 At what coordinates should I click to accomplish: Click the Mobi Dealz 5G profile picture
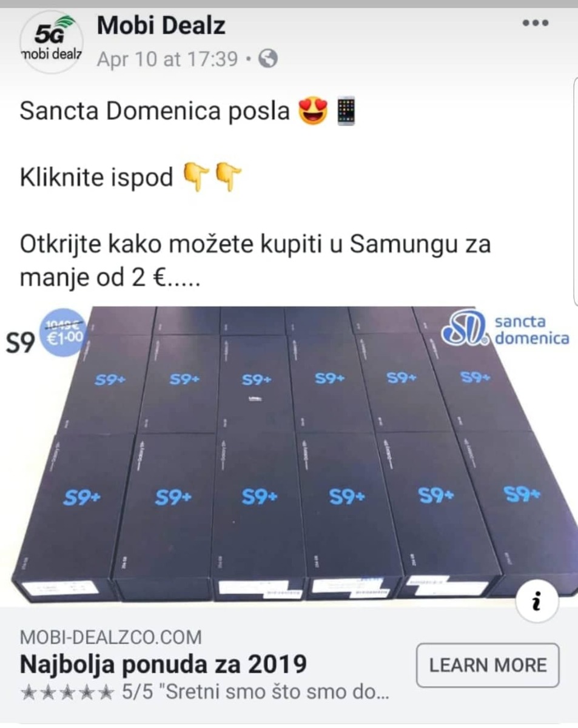tap(52, 41)
